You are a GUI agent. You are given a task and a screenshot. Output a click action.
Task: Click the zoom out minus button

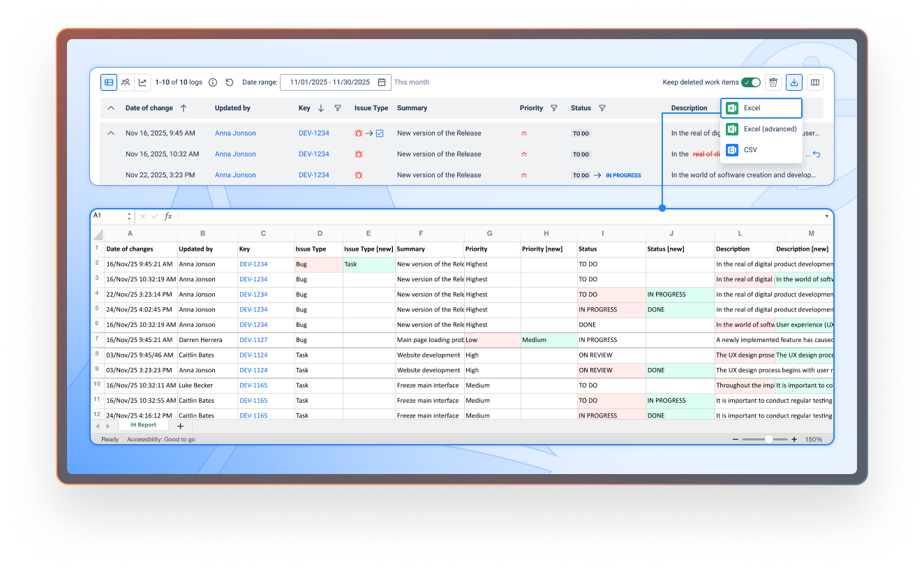(736, 440)
